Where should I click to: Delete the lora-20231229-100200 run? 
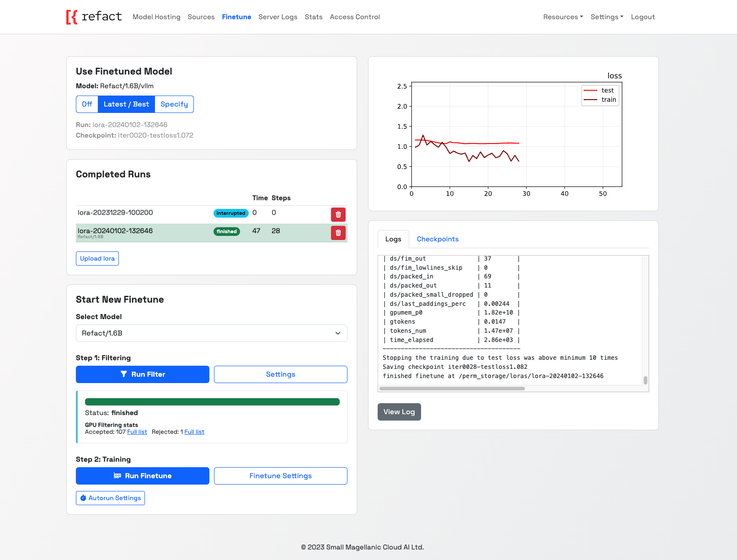coord(338,214)
